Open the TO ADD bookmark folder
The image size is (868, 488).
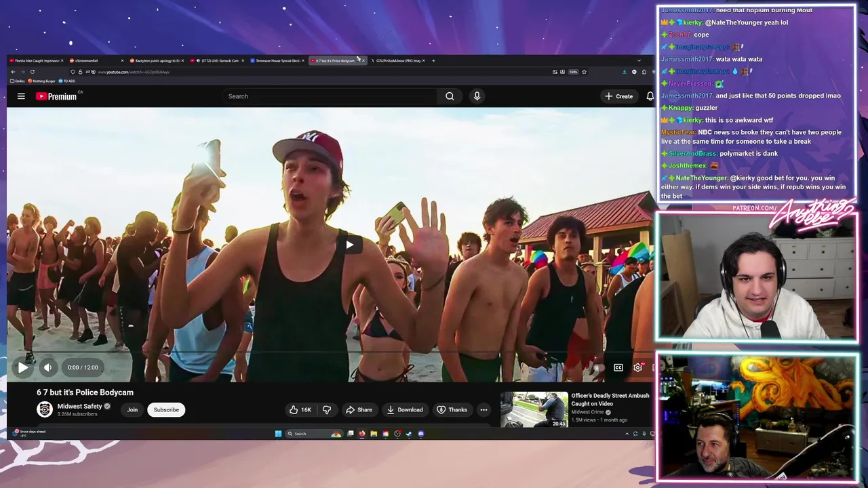coord(67,81)
